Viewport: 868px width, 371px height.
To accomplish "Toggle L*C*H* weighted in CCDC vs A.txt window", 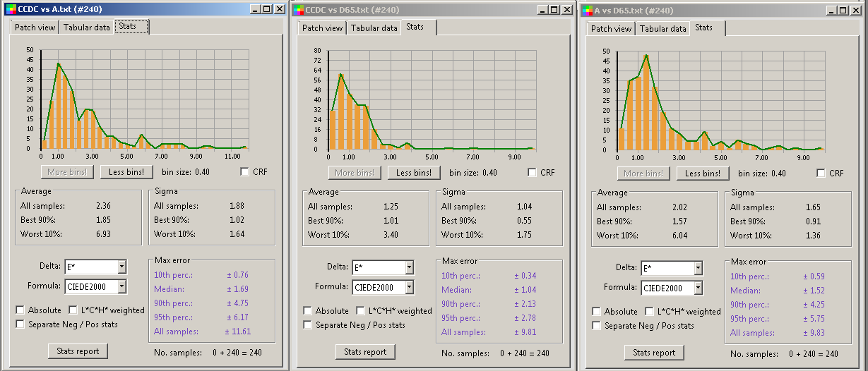I will 74,310.
